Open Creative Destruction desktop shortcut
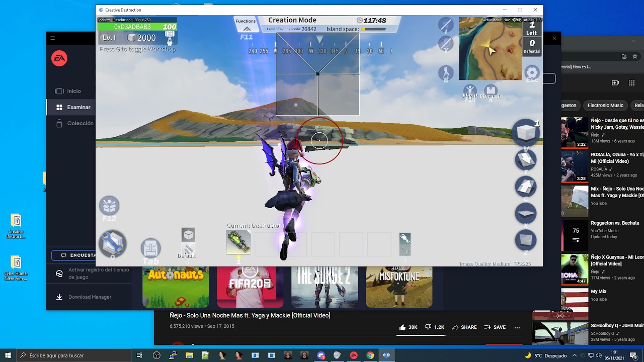644x362 pixels. [x=16, y=226]
